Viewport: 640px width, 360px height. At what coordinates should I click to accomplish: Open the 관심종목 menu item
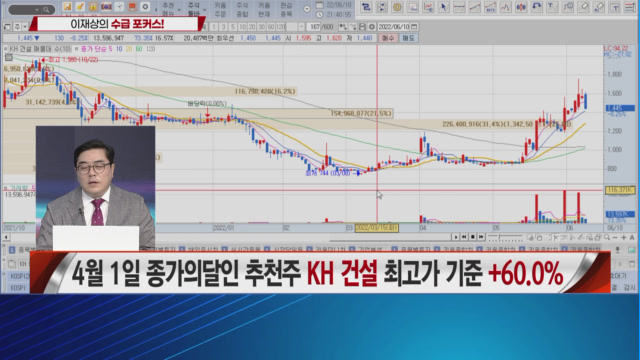[x=286, y=9]
